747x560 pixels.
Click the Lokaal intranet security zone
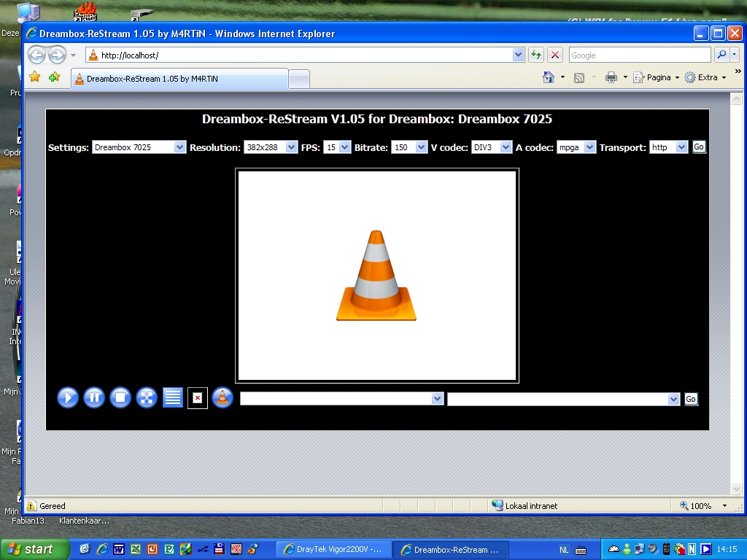pos(525,506)
